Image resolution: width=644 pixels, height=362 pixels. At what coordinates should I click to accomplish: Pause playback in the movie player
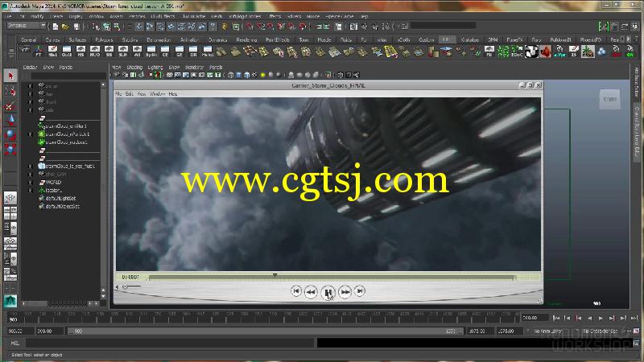pyautogui.click(x=328, y=292)
